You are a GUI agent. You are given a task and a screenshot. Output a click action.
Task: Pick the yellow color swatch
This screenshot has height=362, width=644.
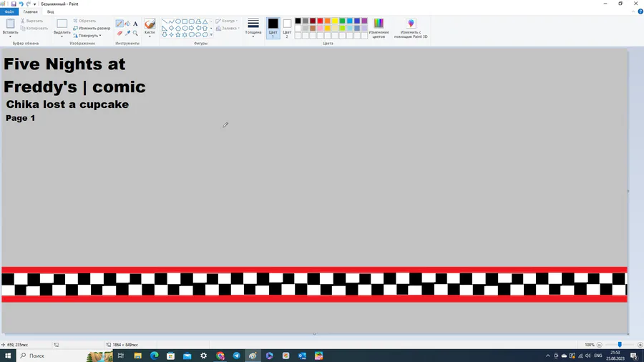pyautogui.click(x=335, y=21)
